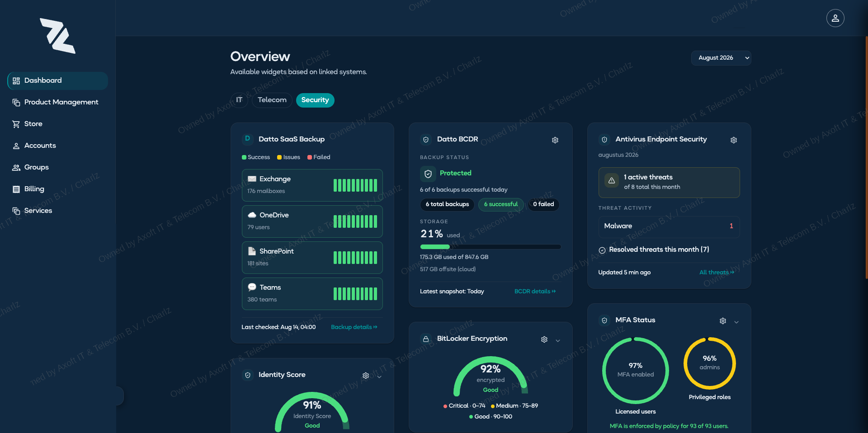The image size is (868, 433).
Task: Open Product Management page
Action: tap(57, 102)
